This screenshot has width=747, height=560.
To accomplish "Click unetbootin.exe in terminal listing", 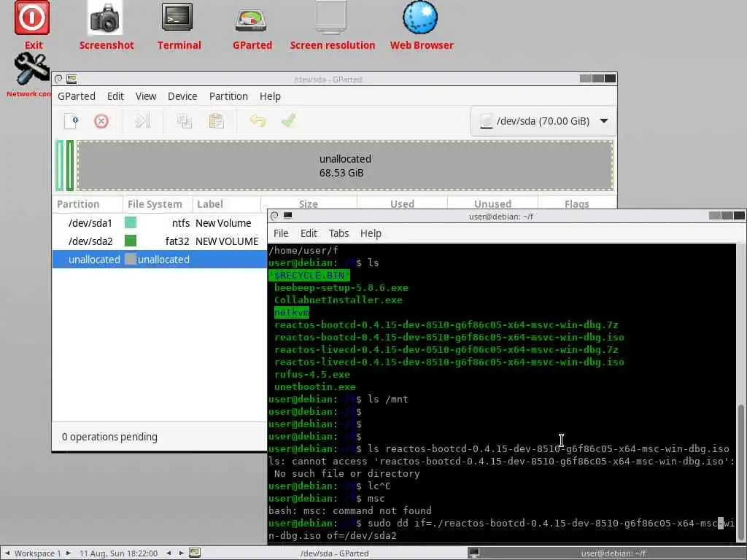I will click(315, 386).
